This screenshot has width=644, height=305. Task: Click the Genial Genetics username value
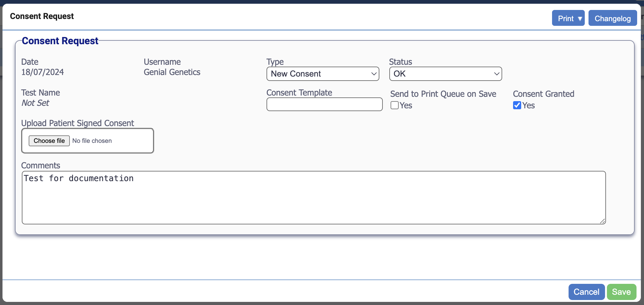(x=172, y=72)
